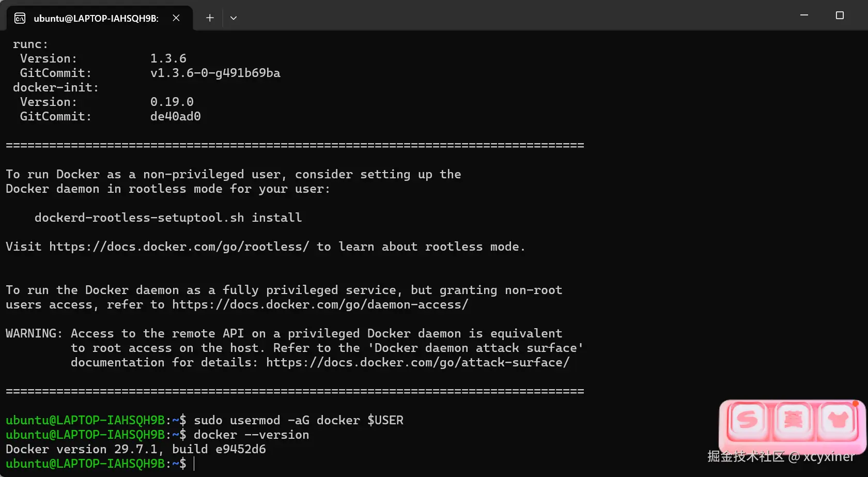Maximize the terminal window

[840, 16]
